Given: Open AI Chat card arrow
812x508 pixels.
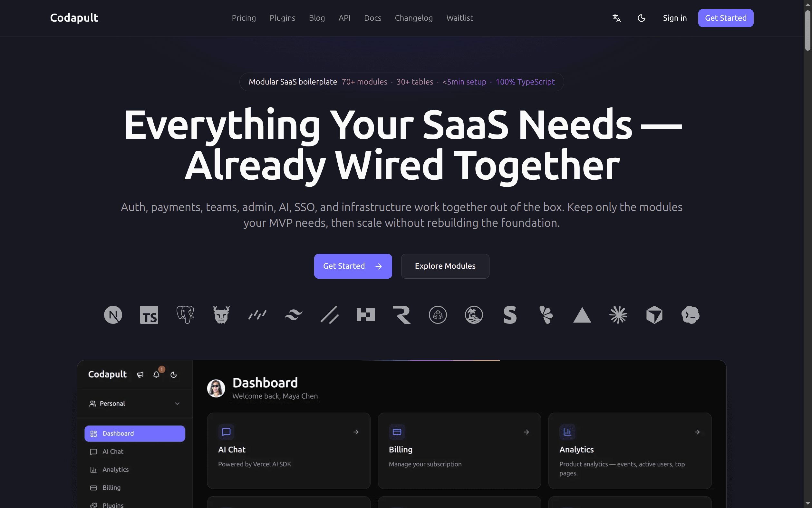Looking at the screenshot, I should click(x=356, y=432).
